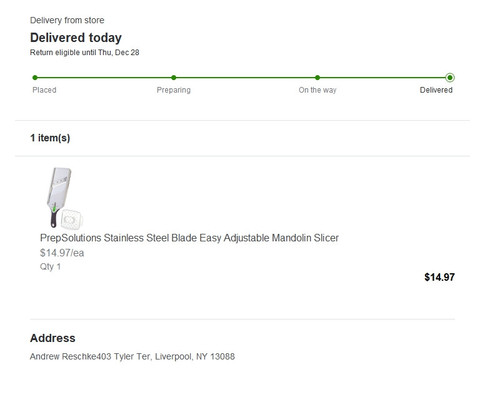Viewport: 500px width, 404px height.
Task: Select the Delivered today heading
Action: point(76,38)
